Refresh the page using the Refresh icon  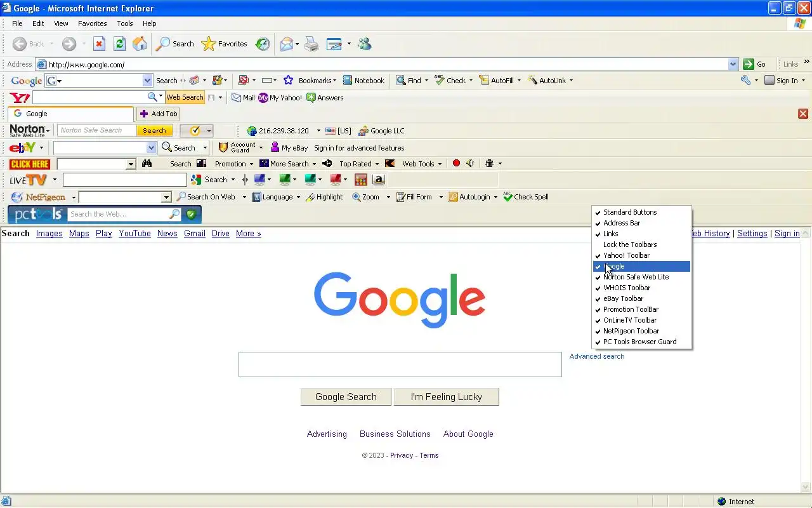tap(119, 44)
